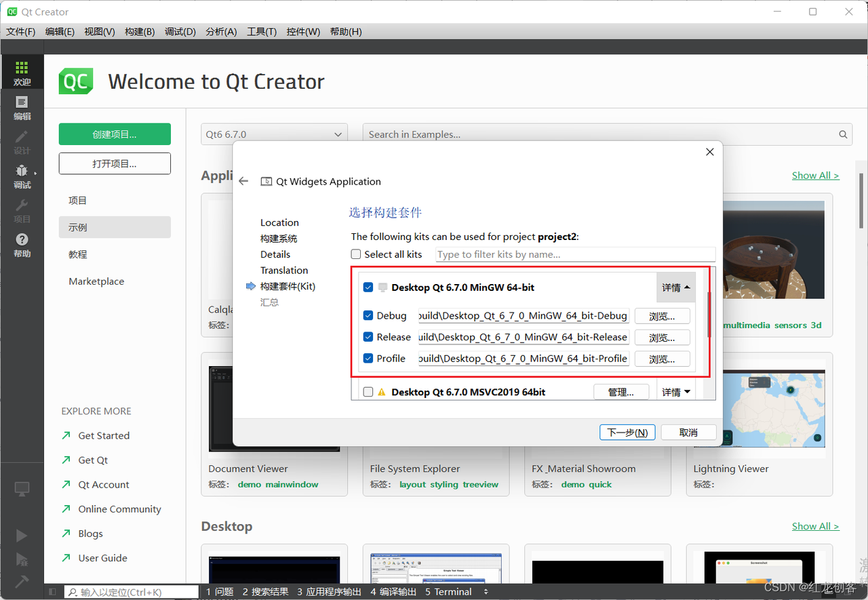Screen dimensions: 868x600
Task: Open the Help (帮助) question mark icon
Action: (x=22, y=244)
